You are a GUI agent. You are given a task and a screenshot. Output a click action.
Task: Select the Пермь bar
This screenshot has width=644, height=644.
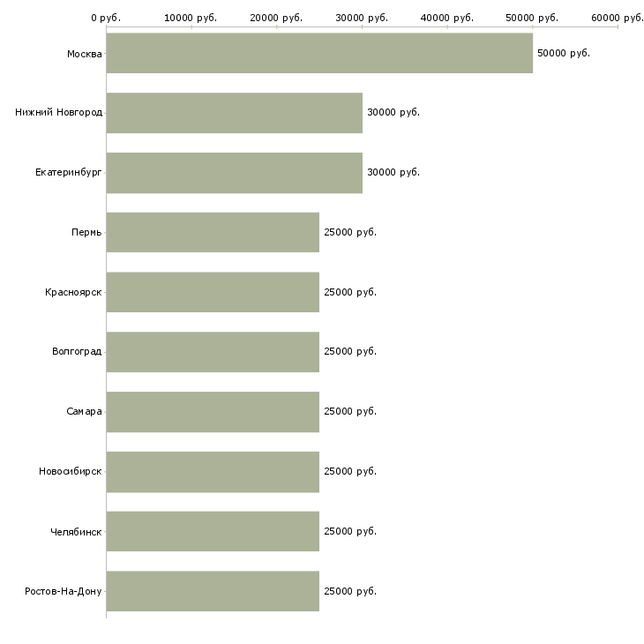coord(213,233)
